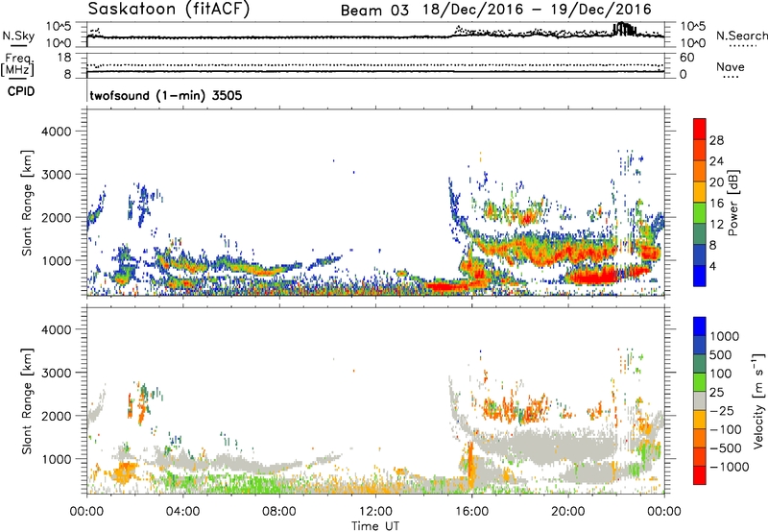Screen dimensions: 768x532
Task: Click the '04:00' time tick label
Action: tap(182, 512)
